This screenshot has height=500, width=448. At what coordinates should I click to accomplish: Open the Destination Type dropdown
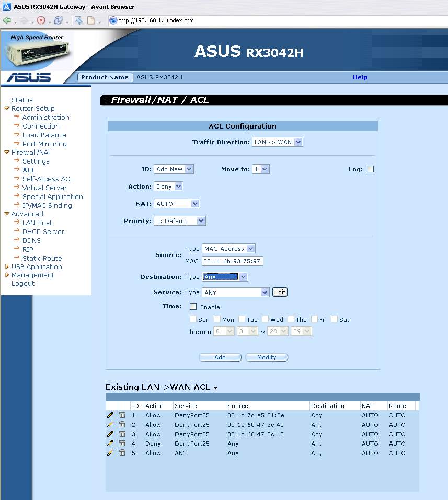point(225,277)
